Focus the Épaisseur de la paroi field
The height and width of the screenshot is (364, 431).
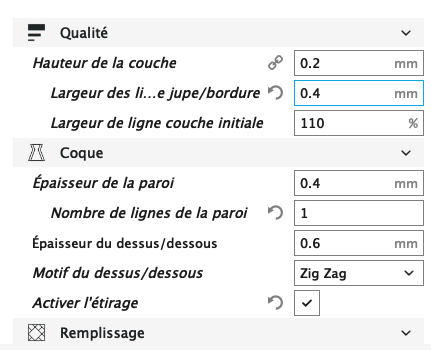(359, 183)
